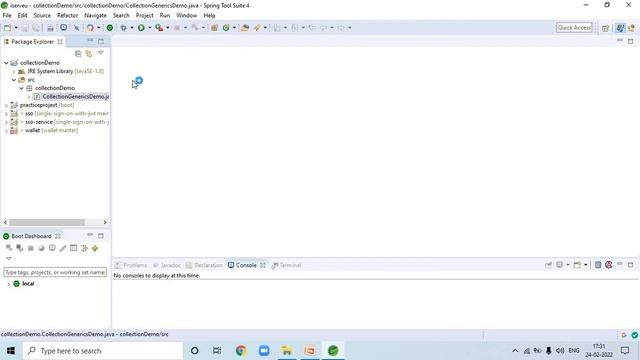
Task: Click the taskbar 'Type here to search' box
Action: point(102,351)
